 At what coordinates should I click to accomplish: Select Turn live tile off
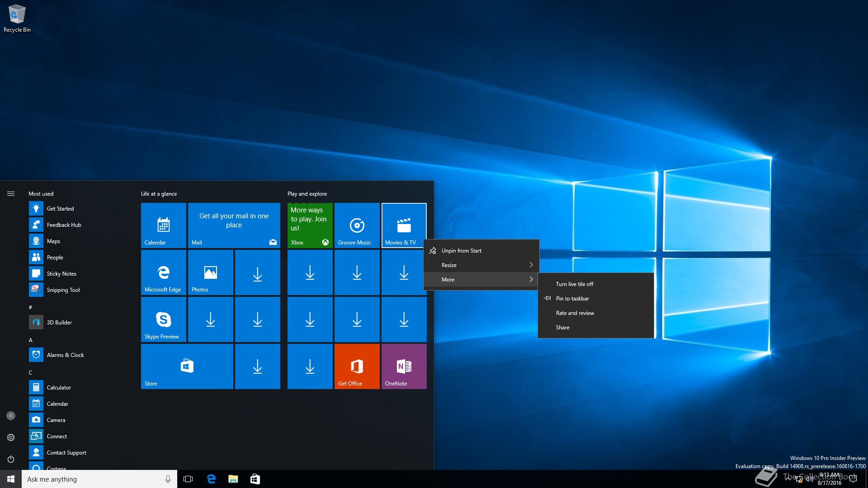pos(596,284)
